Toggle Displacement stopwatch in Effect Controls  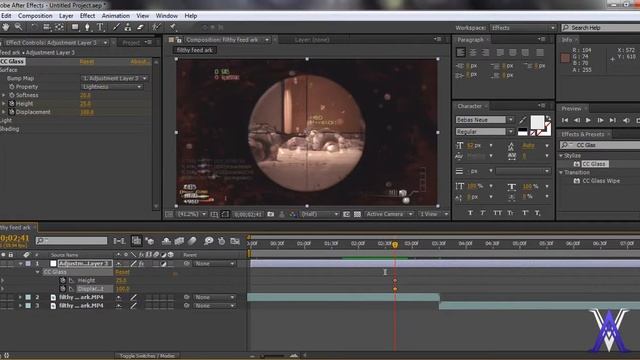point(11,112)
